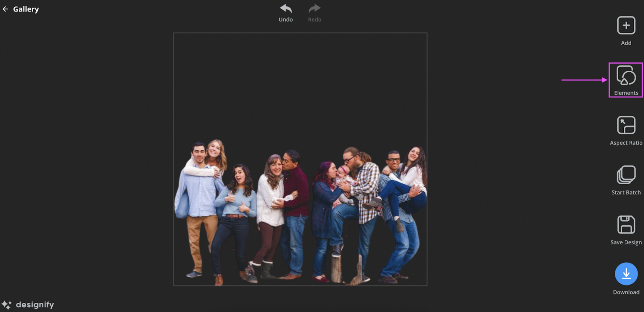Go back to Gallery using arrow
644x312 pixels.
click(x=5, y=9)
